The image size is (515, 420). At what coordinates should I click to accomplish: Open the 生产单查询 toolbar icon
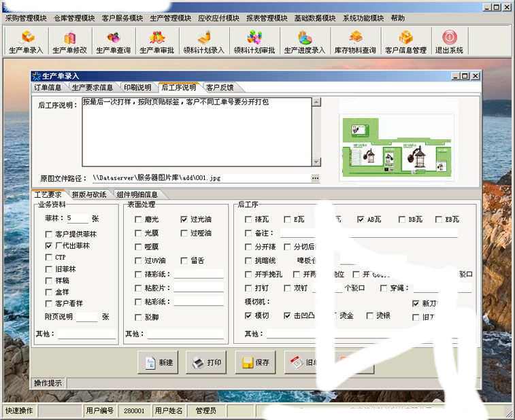click(x=114, y=41)
